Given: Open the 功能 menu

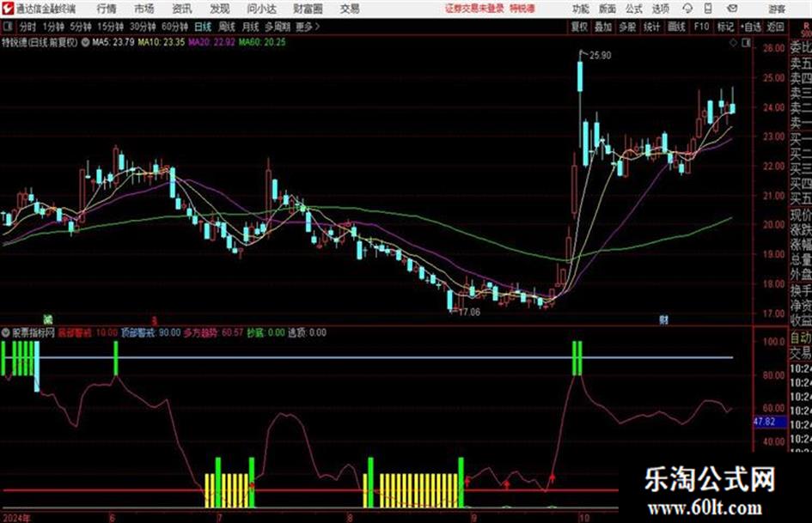Looking at the screenshot, I should coord(581,9).
